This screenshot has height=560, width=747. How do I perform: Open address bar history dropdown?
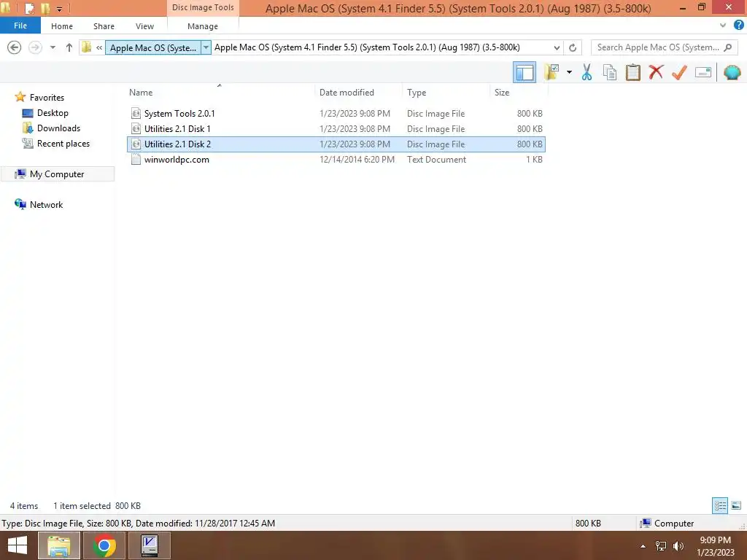(557, 47)
